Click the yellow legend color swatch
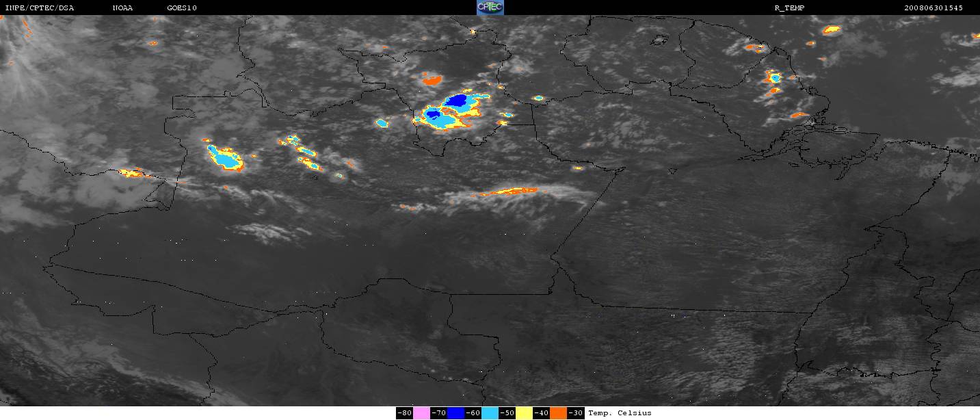Image resolution: width=980 pixels, height=420 pixels. click(525, 413)
